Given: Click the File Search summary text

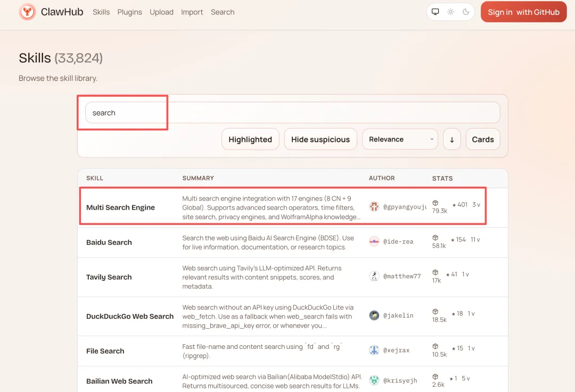Looking at the screenshot, I should click(x=262, y=351).
